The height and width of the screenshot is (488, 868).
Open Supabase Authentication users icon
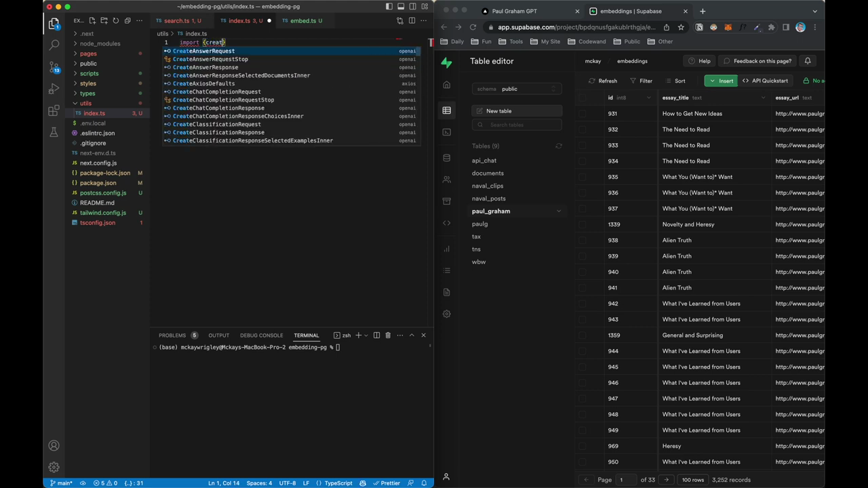446,180
